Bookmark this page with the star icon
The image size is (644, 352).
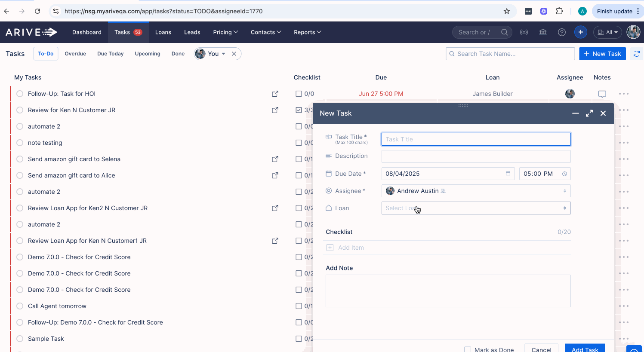507,11
